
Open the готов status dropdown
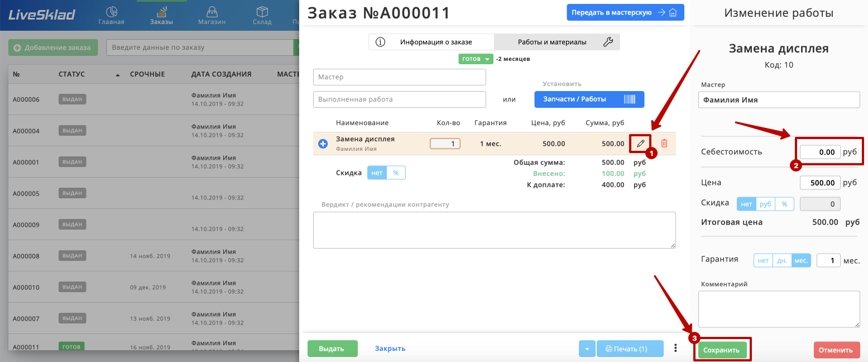pos(476,59)
